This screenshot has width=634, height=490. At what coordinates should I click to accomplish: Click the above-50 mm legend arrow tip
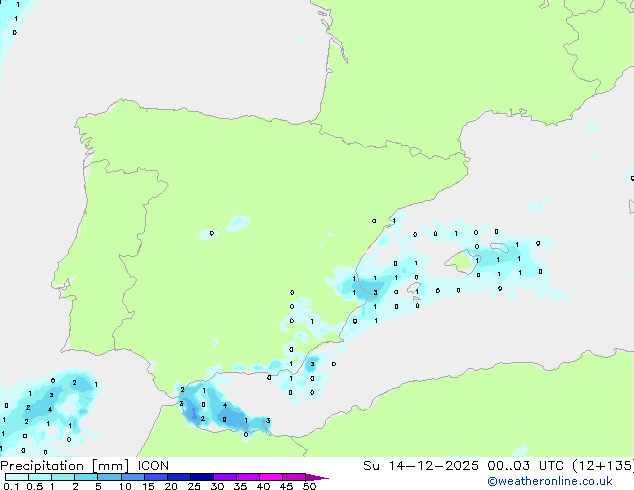click(x=317, y=477)
